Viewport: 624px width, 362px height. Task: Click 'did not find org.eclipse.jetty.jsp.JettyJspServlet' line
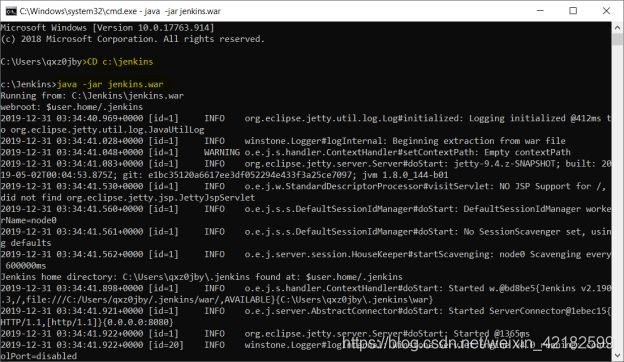coord(128,198)
